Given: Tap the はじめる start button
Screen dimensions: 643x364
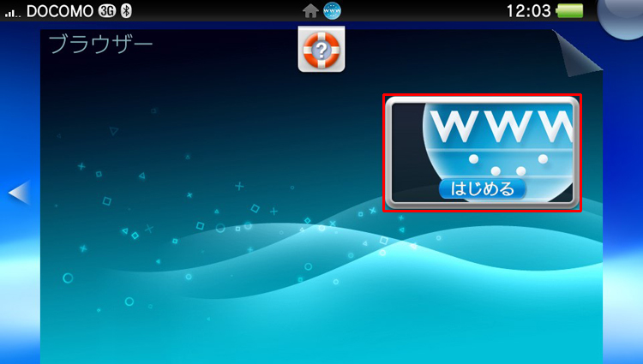Looking at the screenshot, I should click(482, 189).
